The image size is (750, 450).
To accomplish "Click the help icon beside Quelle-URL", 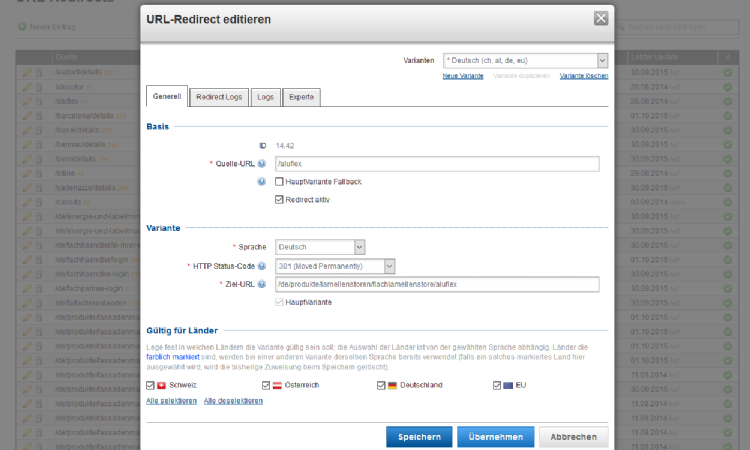I will (x=262, y=164).
